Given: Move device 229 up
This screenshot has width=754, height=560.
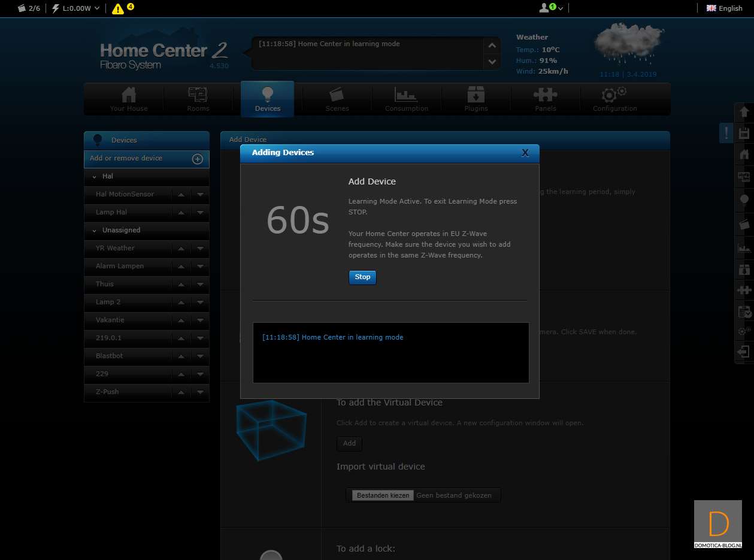Looking at the screenshot, I should point(181,374).
